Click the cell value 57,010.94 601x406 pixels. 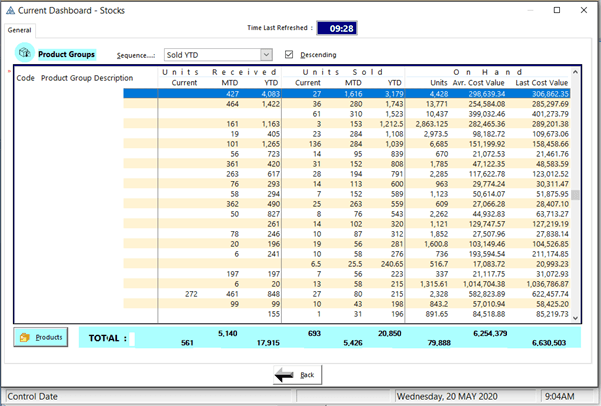[488, 304]
